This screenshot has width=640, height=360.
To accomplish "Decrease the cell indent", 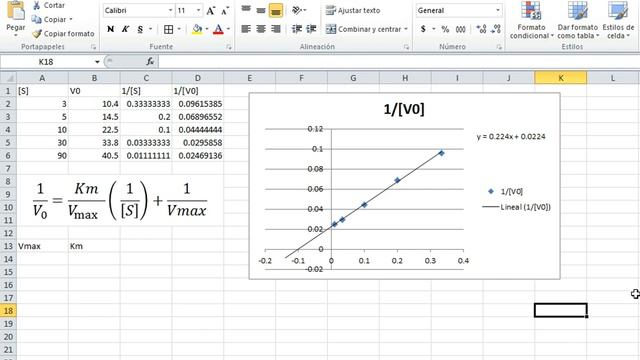I will (x=297, y=29).
